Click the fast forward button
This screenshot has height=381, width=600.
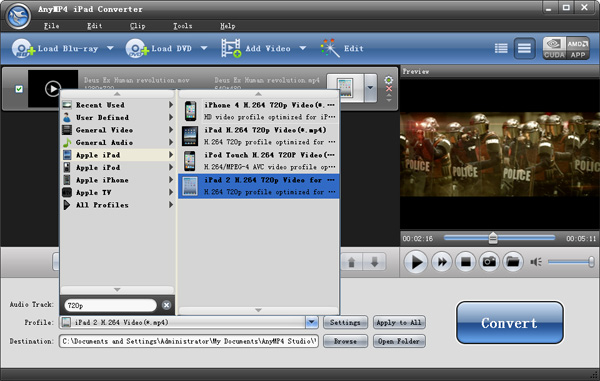click(442, 262)
